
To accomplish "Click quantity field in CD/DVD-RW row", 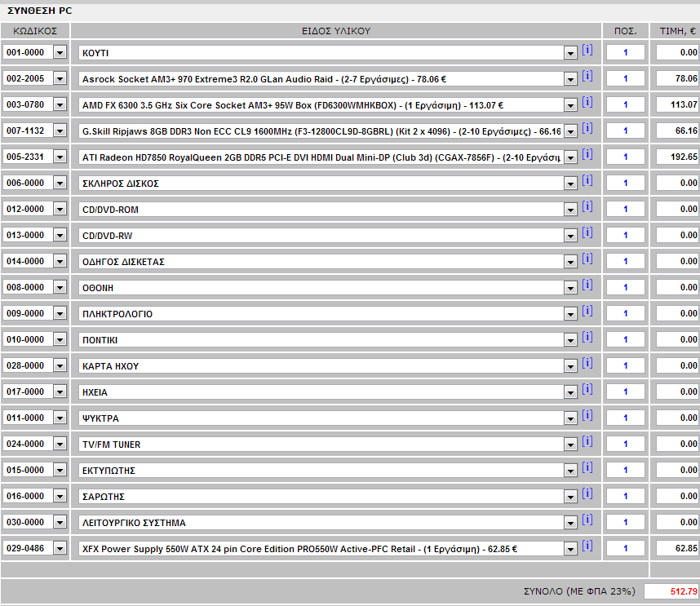I will point(626,235).
